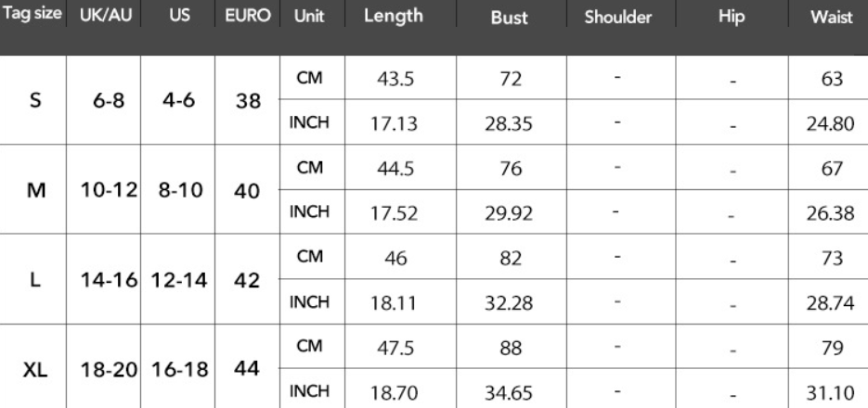Click the EURO column header

click(x=248, y=15)
